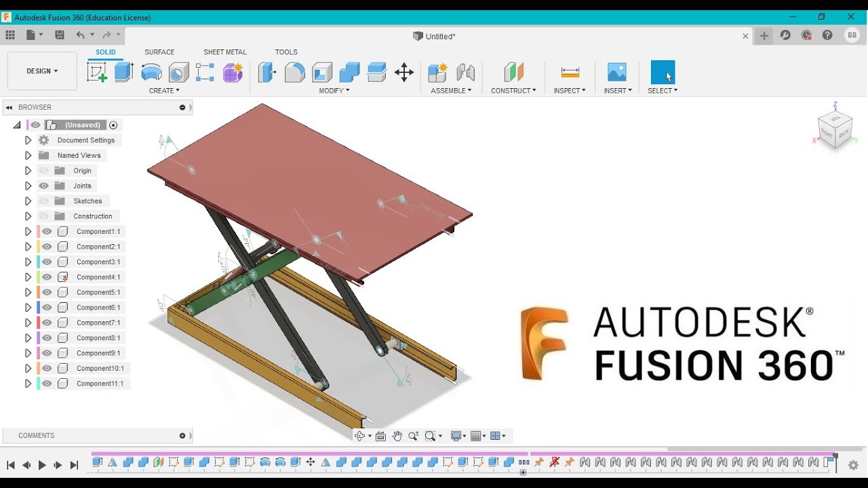This screenshot has width=868, height=488.
Task: Open the MODIFY dropdown menu
Action: (x=334, y=90)
